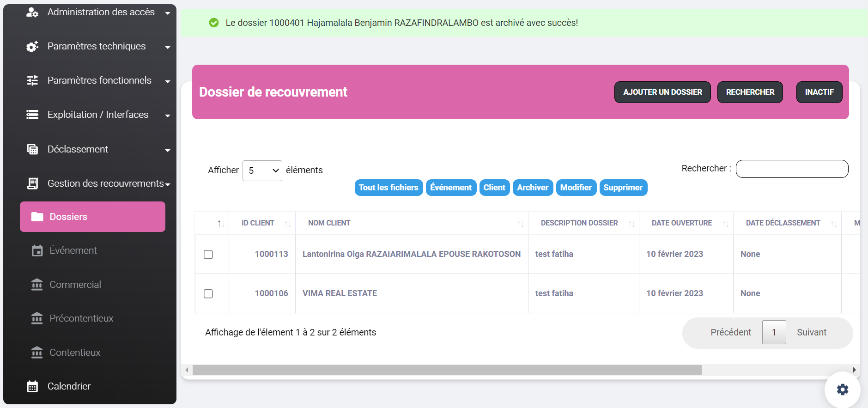Go to the Contentieux menu entry
Viewport: 868px width, 408px height.
[75, 353]
